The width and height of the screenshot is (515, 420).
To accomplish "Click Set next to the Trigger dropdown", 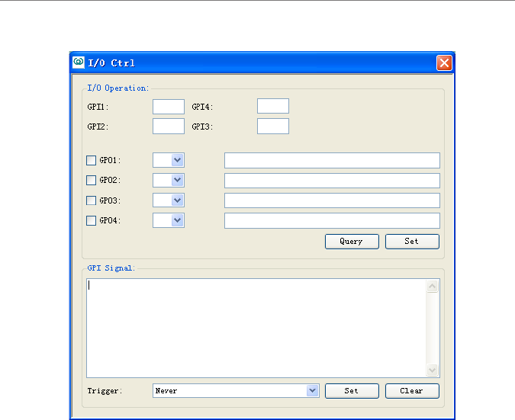I will tap(352, 391).
